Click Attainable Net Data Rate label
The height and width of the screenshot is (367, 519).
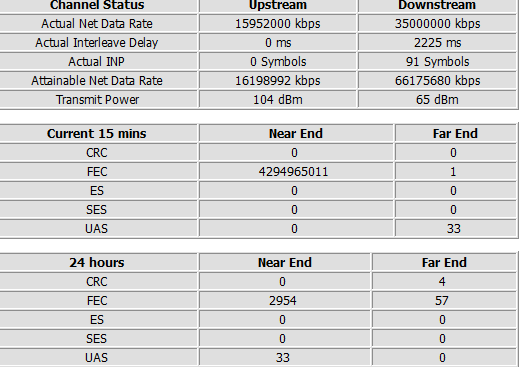97,81
